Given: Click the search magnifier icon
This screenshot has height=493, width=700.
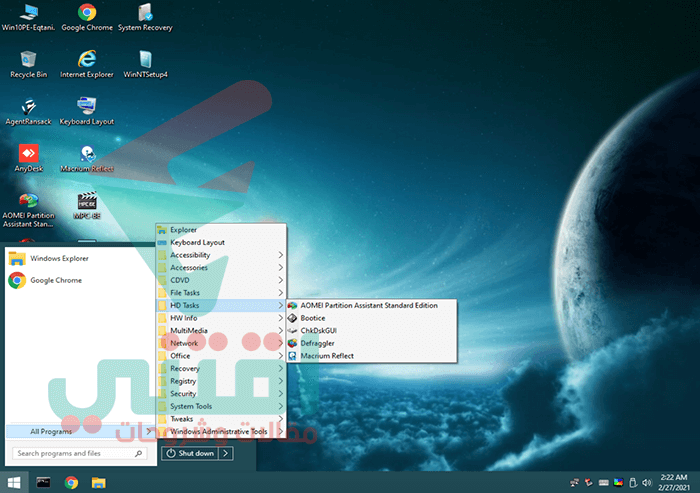Looking at the screenshot, I should (x=139, y=453).
